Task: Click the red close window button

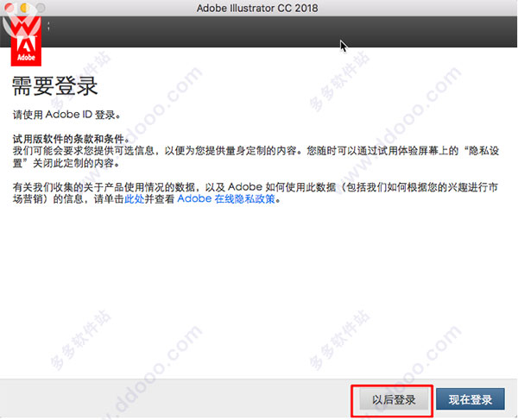Action: tap(9, 7)
